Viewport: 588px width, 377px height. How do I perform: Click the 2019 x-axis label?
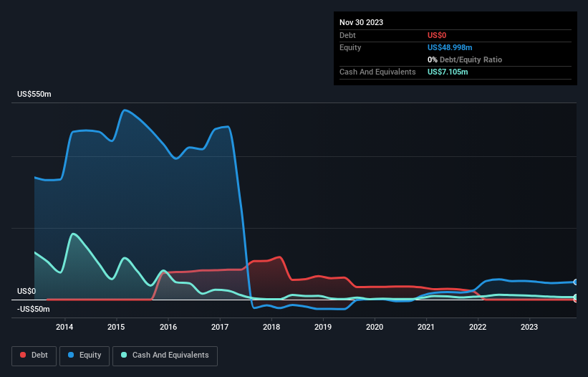point(323,327)
